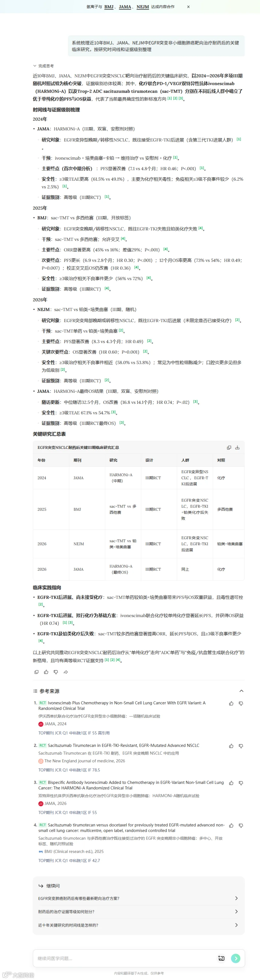Open reference 4 Sacituzumab tirumotecan versus docetaxel title
The height and width of the screenshot is (980, 260).
click(131, 828)
